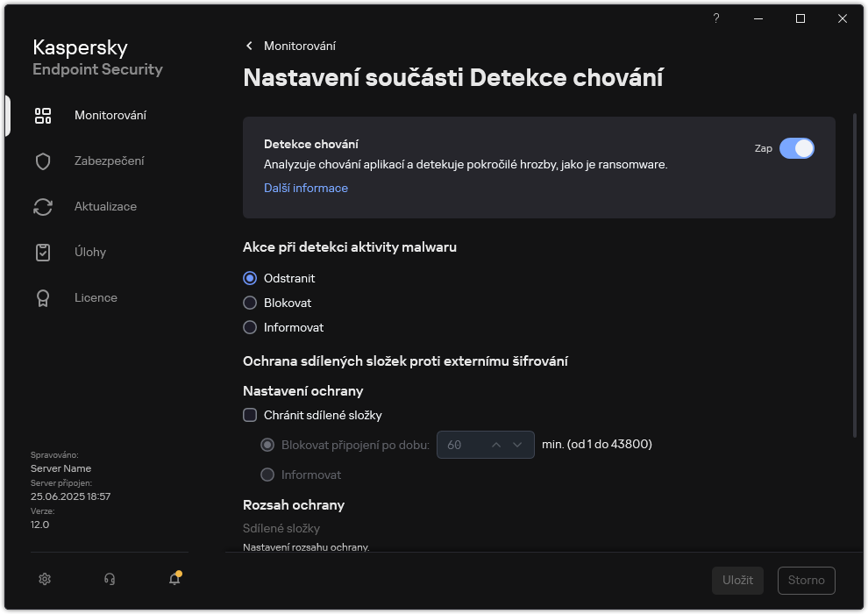Screen dimensions: 868x614
Task: Click the Uložit button
Action: (x=737, y=580)
